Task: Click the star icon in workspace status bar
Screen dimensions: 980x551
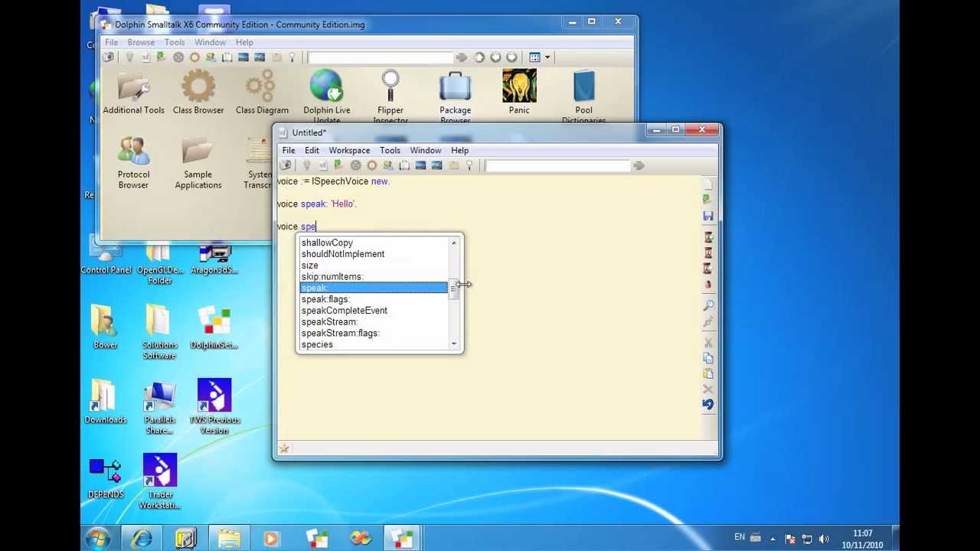Action: [x=284, y=448]
